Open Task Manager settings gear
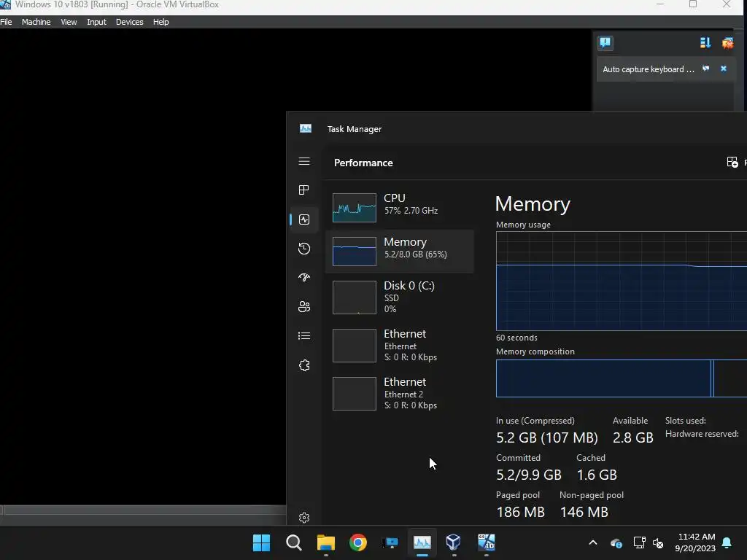The image size is (747, 560). [304, 518]
